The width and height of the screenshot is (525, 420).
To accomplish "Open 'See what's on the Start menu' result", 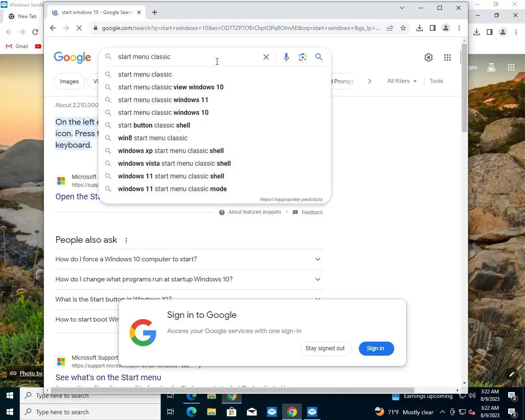I will (x=108, y=377).
